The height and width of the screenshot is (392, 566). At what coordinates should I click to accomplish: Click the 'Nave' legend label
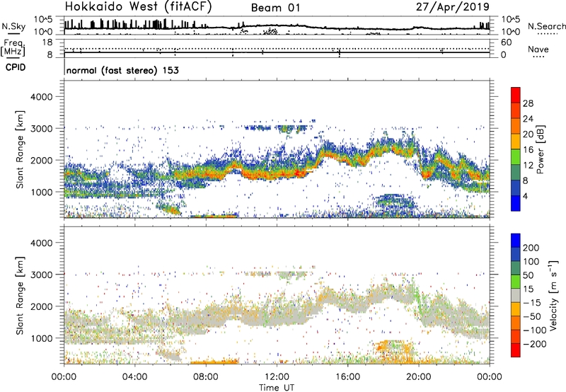click(x=538, y=49)
